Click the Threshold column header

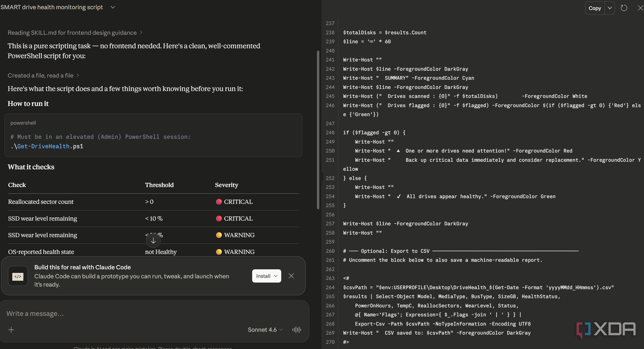tap(159, 185)
